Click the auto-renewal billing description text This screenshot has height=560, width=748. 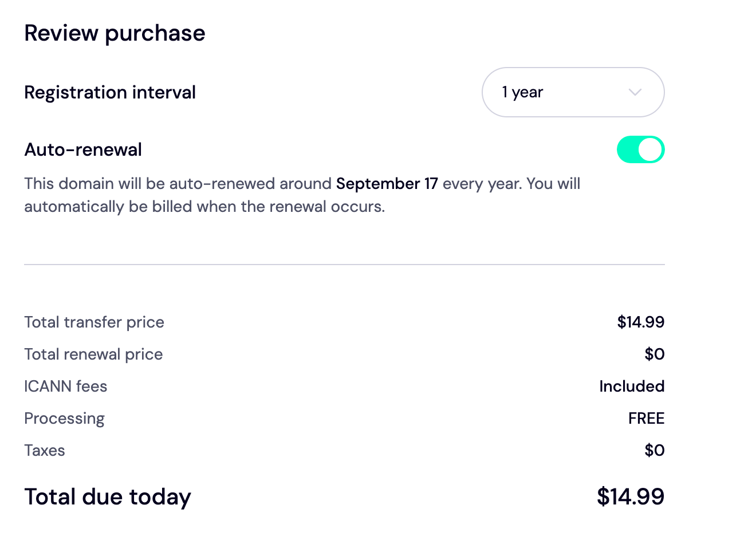(204, 207)
